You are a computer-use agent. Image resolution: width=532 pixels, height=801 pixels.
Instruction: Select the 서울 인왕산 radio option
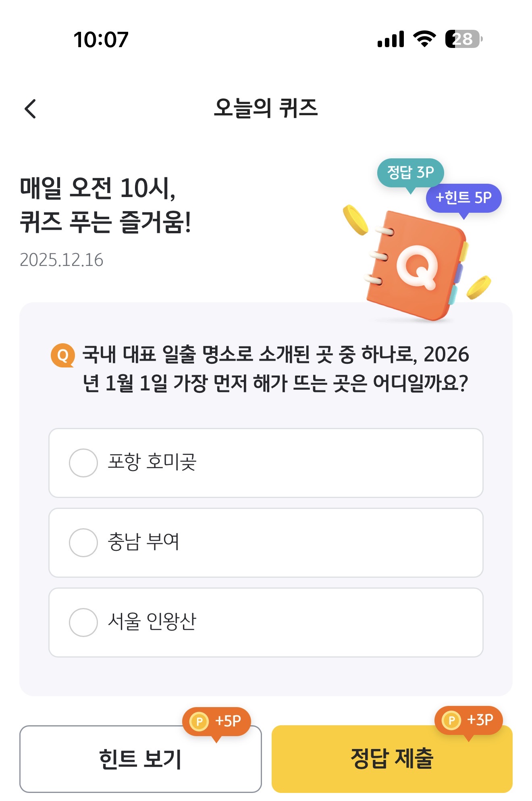(x=266, y=623)
